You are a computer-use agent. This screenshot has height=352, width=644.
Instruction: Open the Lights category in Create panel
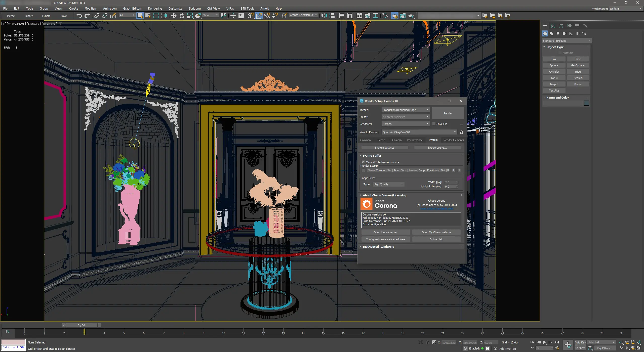(558, 33)
